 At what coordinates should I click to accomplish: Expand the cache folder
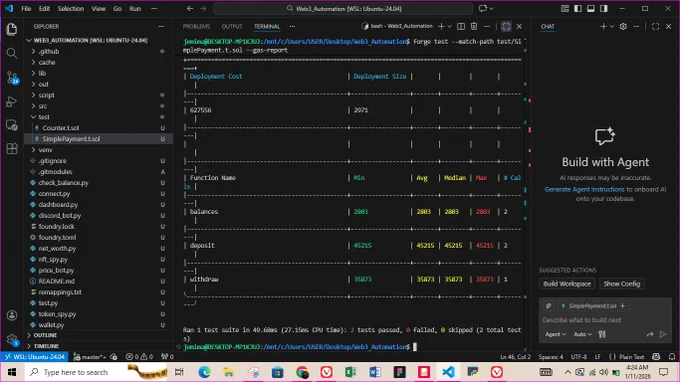pos(98,62)
